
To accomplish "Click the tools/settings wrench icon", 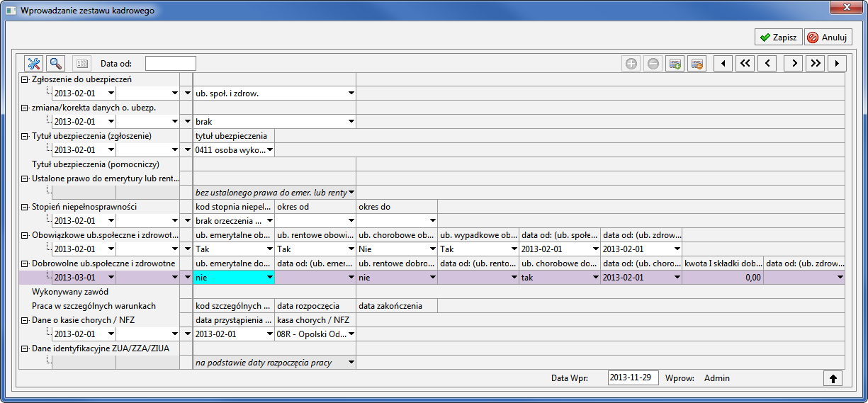I will (34, 64).
